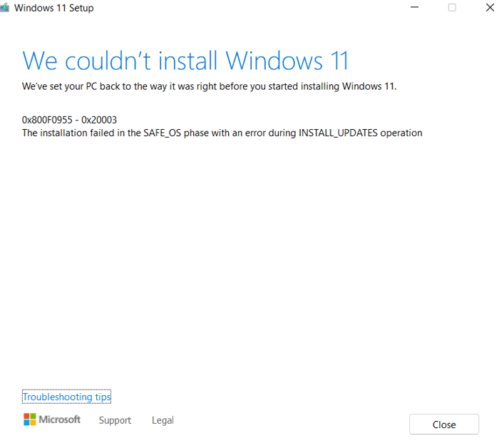Image resolution: width=504 pixels, height=448 pixels.
Task: Click the Windows 11 Setup app icon in title bar
Action: coord(4,7)
